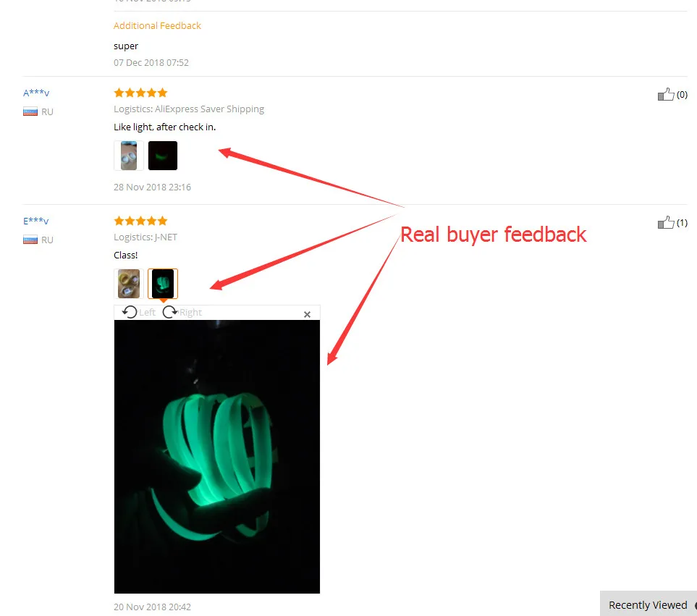Rotate image right using clockwise arrow icon
Image resolution: width=697 pixels, height=616 pixels.
tap(170, 312)
